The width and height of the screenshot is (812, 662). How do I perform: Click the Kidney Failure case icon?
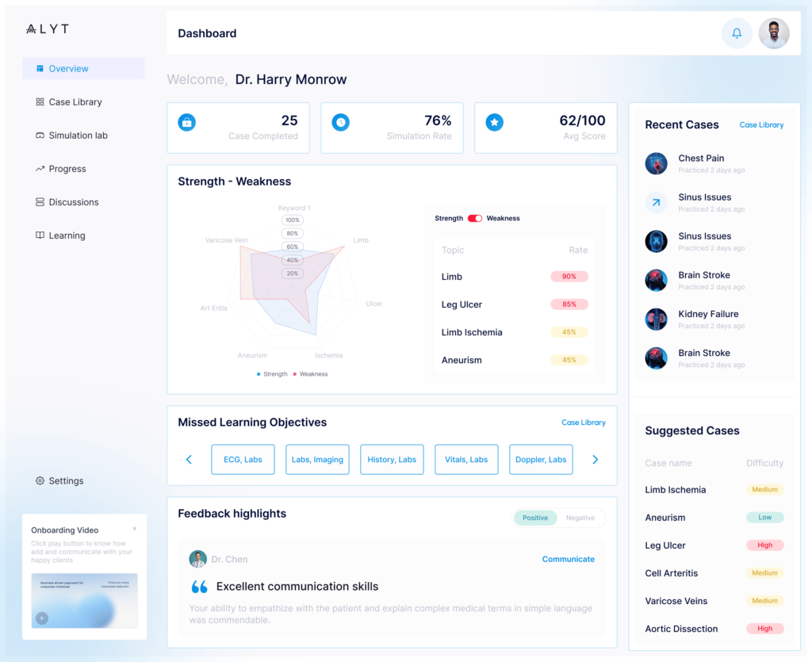click(x=656, y=320)
